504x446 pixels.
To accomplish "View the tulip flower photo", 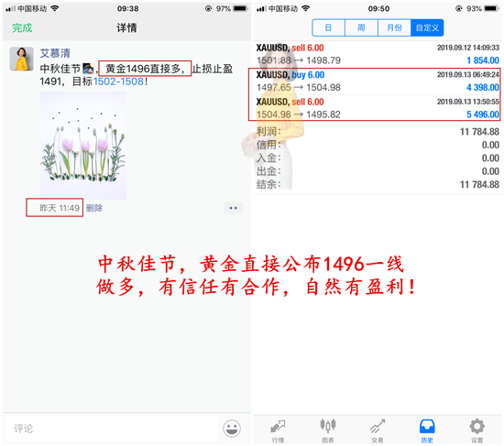I will tap(82, 146).
